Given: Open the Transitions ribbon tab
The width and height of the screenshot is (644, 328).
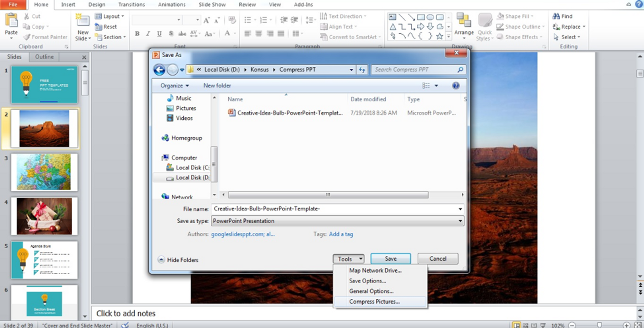Looking at the screenshot, I should point(131,5).
